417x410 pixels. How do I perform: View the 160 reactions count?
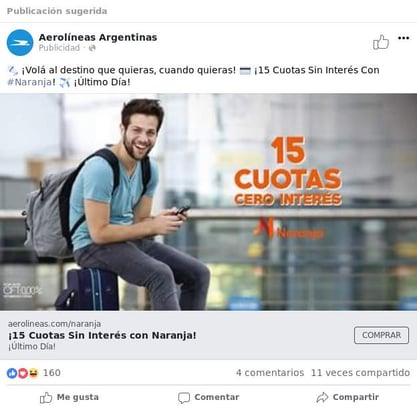point(52,373)
